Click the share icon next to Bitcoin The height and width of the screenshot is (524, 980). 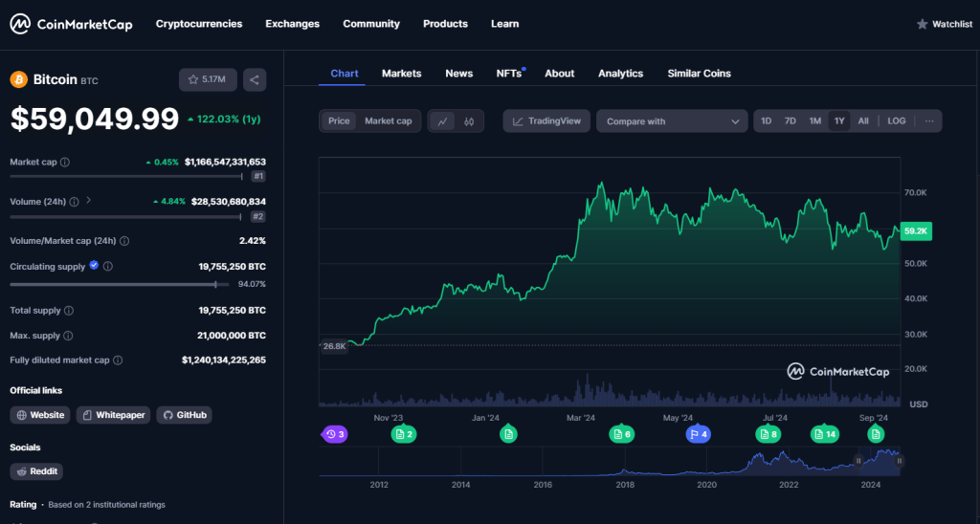255,79
